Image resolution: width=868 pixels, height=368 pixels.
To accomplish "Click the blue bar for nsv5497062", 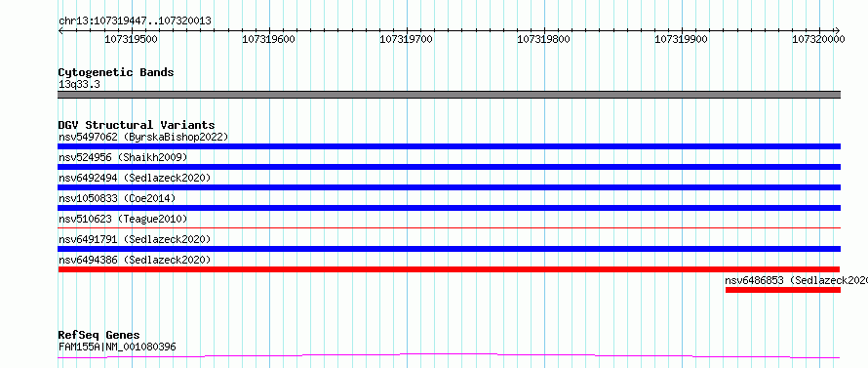I will coord(449,146).
